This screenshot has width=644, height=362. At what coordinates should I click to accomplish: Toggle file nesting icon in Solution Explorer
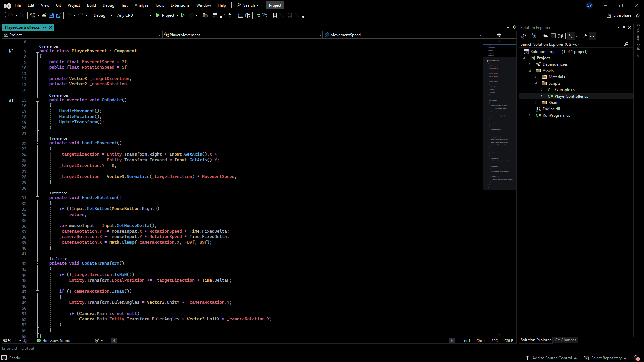pos(571,36)
